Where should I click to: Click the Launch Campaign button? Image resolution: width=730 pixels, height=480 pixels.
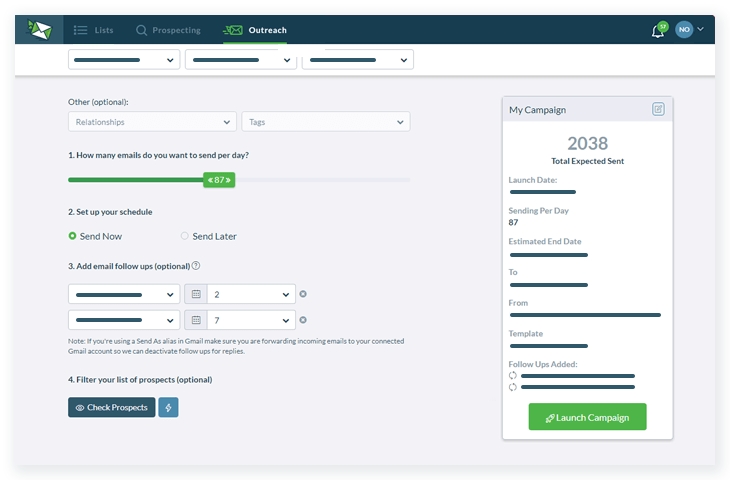tap(588, 417)
